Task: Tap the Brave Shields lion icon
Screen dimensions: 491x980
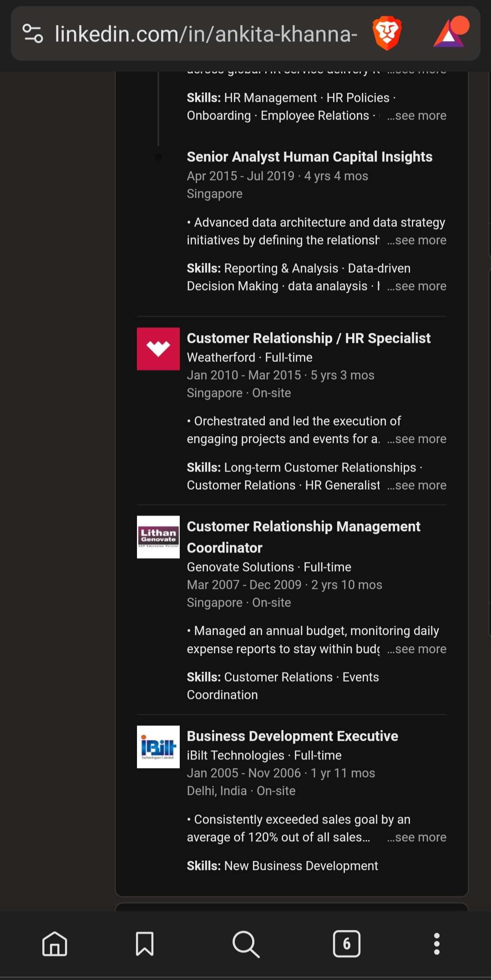Action: [x=387, y=34]
